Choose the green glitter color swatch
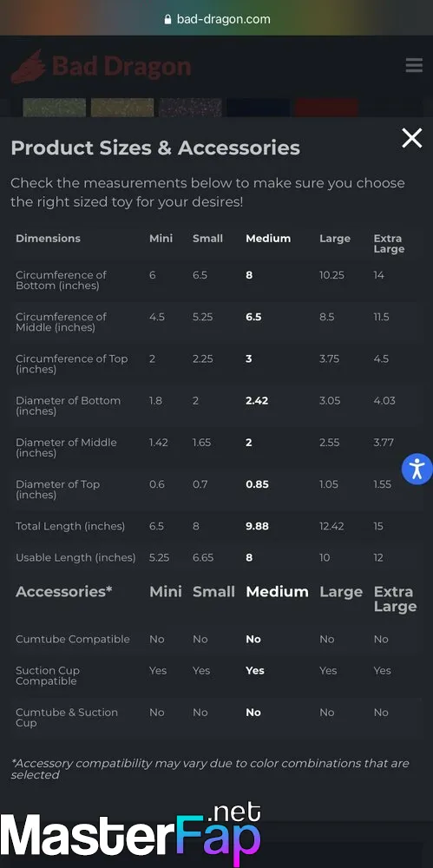The height and width of the screenshot is (868, 433). pos(55,108)
